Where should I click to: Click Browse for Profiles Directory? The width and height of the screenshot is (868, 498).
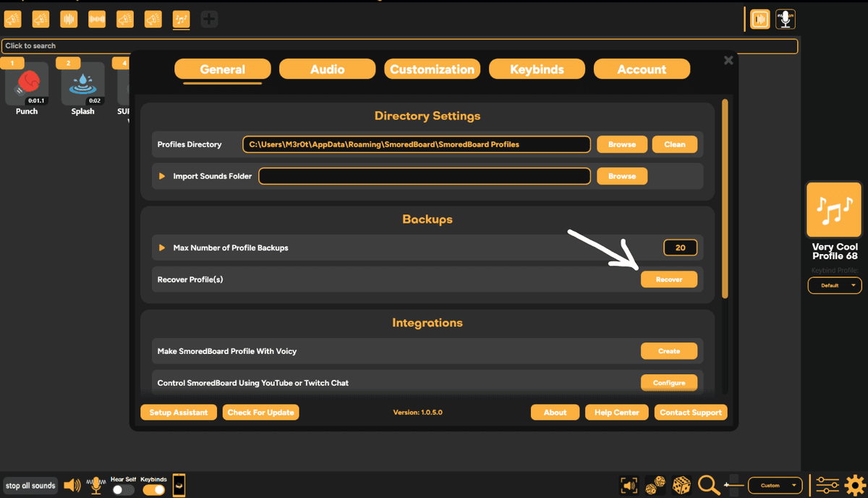622,144
